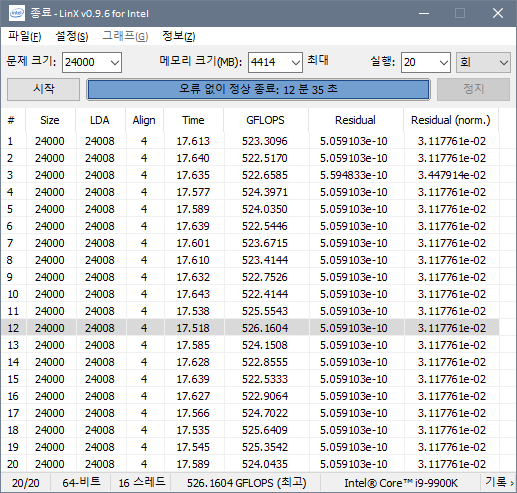Select GFLOPS value 524.0435 in row 20

pyautogui.click(x=265, y=464)
